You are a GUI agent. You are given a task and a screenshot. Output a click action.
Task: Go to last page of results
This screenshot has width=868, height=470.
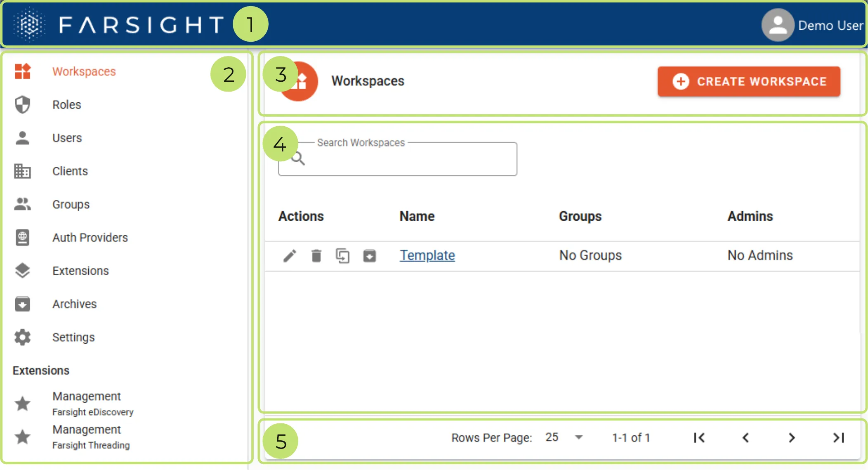click(x=838, y=437)
